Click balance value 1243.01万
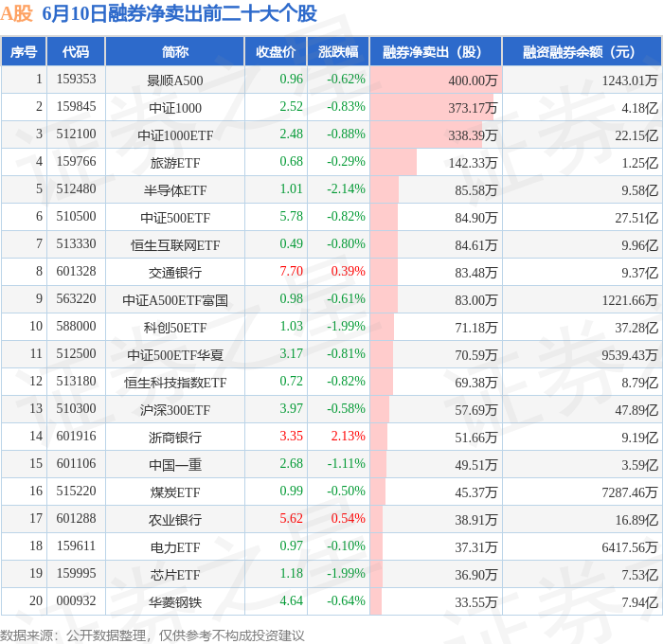This screenshot has height=644, width=663. click(x=630, y=80)
